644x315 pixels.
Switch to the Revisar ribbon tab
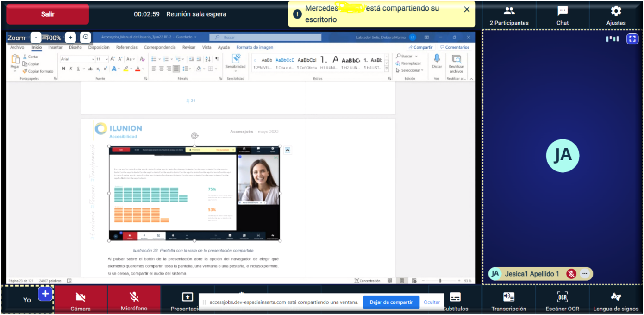pyautogui.click(x=189, y=47)
